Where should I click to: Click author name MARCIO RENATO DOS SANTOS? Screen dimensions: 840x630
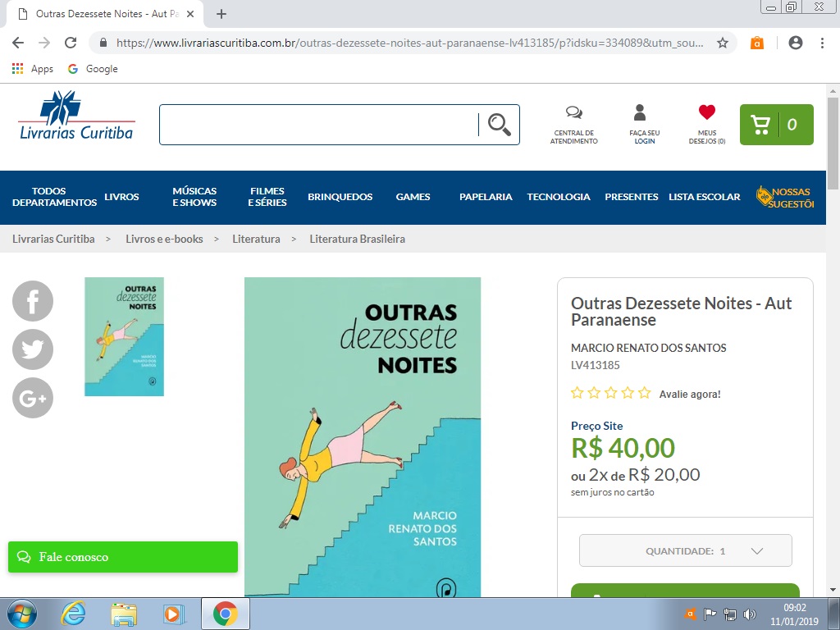pos(648,348)
